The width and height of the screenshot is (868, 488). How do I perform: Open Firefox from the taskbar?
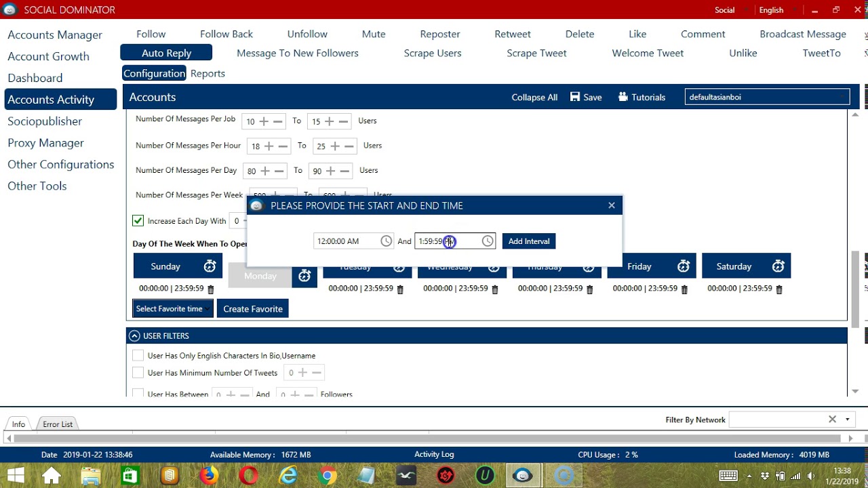tap(209, 476)
